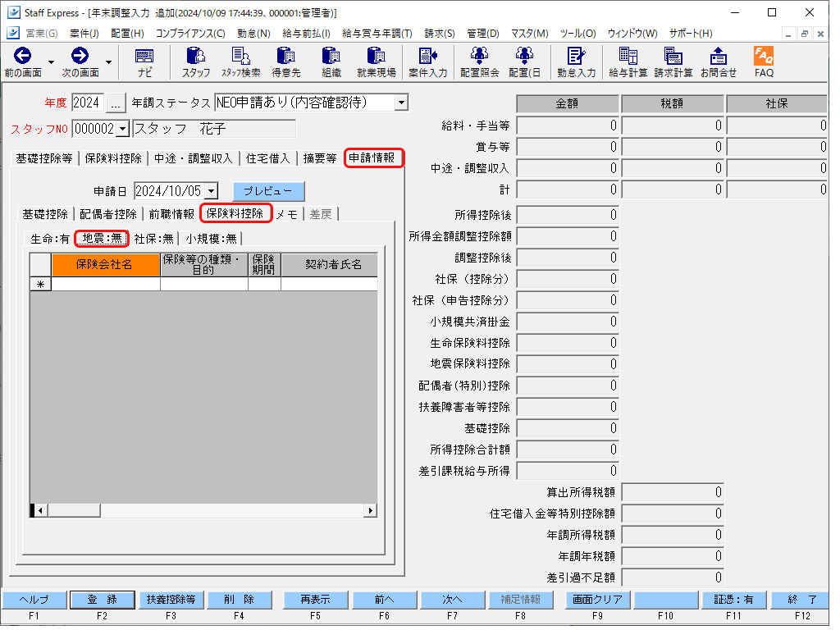Expand the 前の画面 history dropdown arrow

pos(51,62)
